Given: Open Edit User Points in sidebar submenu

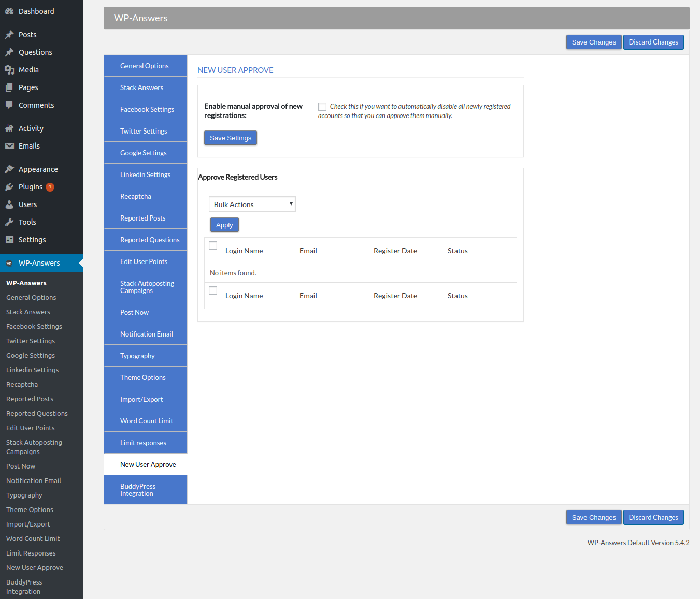Looking at the screenshot, I should pyautogui.click(x=31, y=428).
